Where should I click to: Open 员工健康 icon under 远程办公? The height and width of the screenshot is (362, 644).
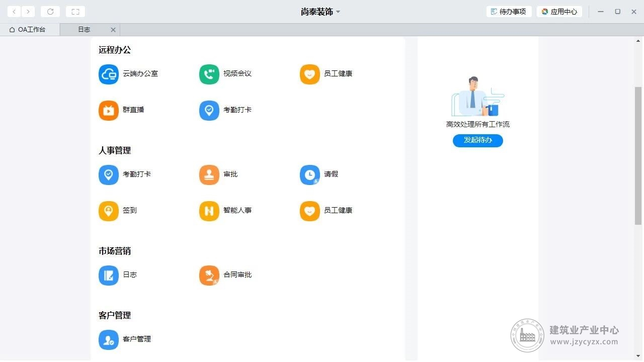coord(310,74)
